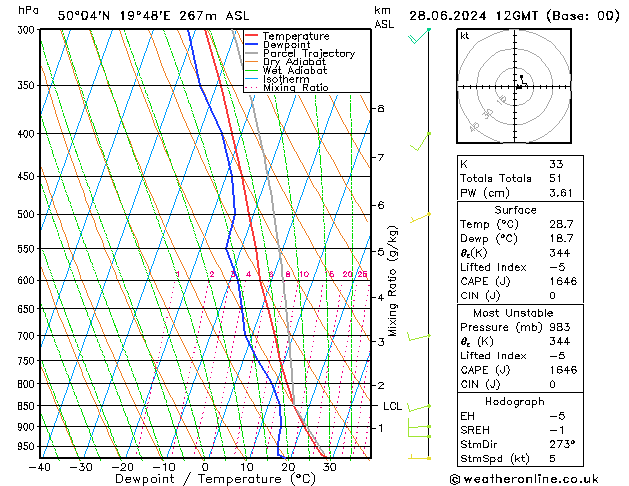This screenshot has width=629, height=486.
Task: Click the '-40' temperature axis label
Action: click(x=39, y=467)
